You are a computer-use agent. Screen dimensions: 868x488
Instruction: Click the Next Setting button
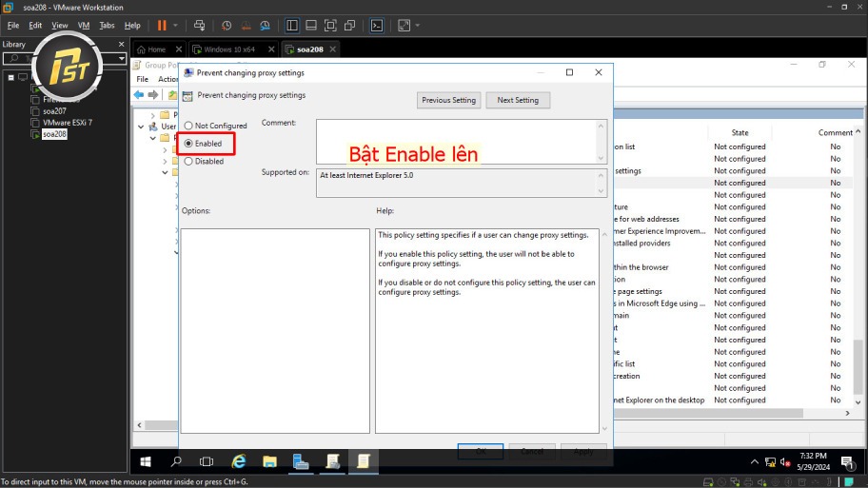pos(518,100)
